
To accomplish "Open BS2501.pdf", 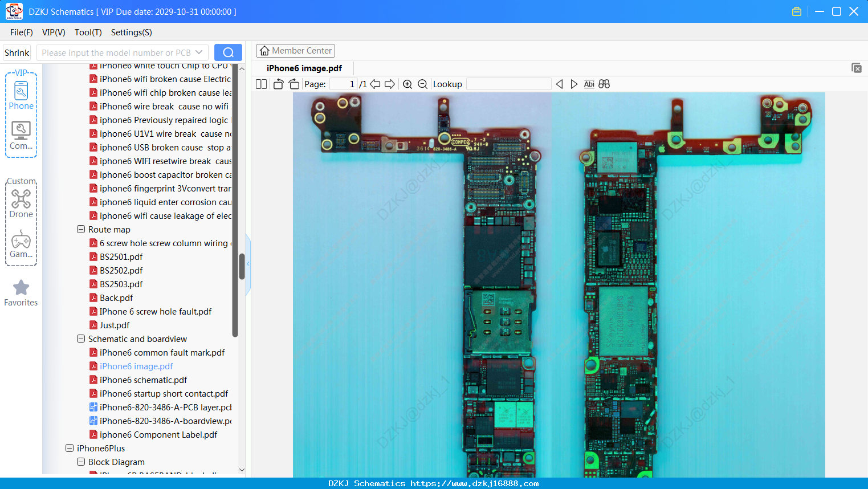I will point(116,257).
